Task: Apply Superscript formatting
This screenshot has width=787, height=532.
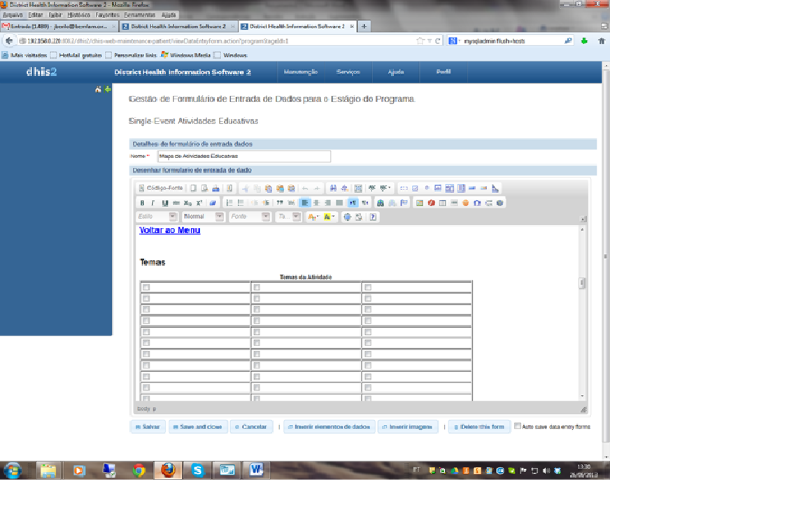Action: pos(199,203)
